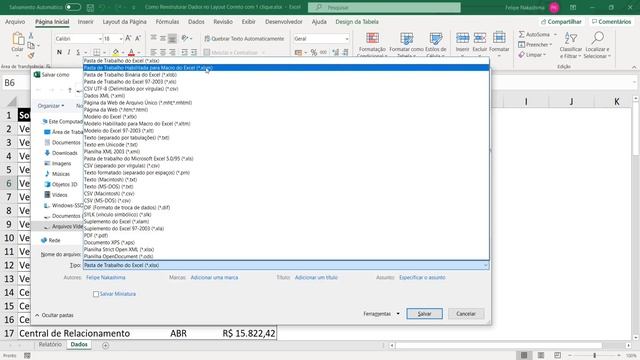This screenshot has height=360, width=640.
Task: Decrease font size with the small A icon
Action: pyautogui.click(x=138, y=38)
